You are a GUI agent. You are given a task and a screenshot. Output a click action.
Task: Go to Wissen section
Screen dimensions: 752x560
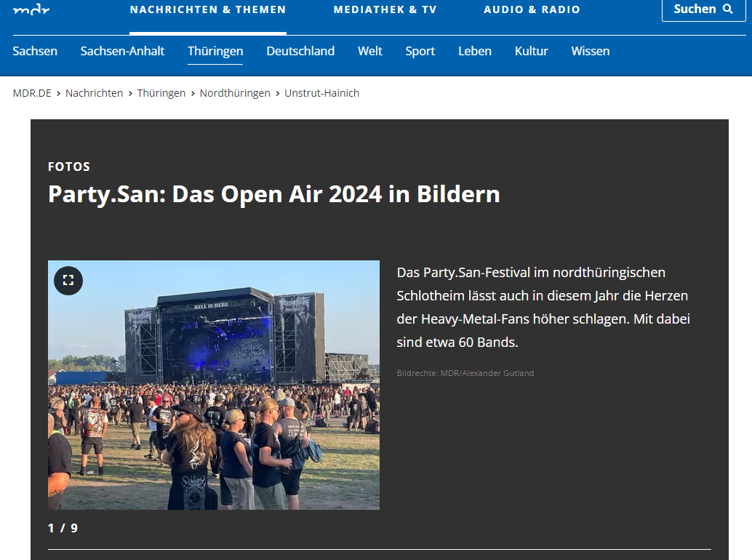[590, 51]
